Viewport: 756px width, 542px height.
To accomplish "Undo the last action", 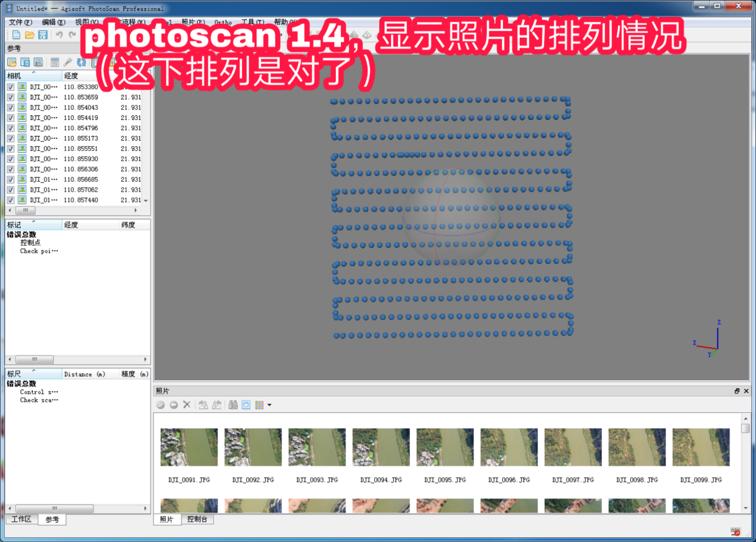I will pos(59,35).
